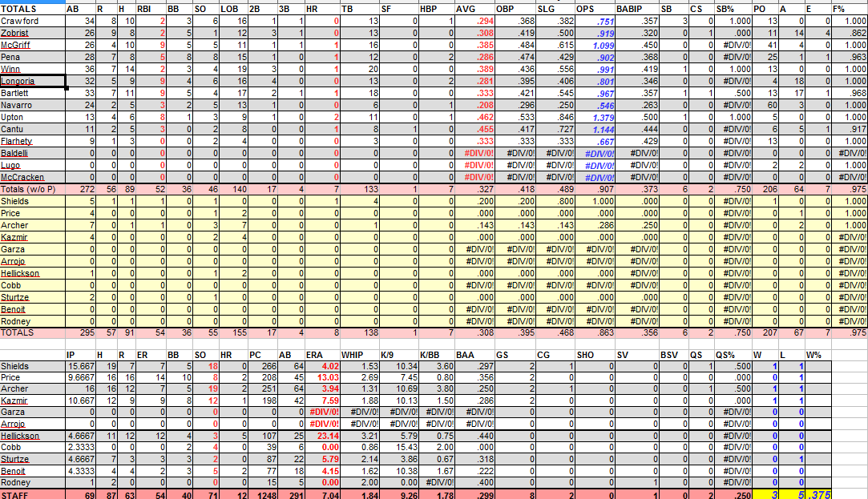Select the WHIP column header
868x499 pixels.
click(x=359, y=355)
